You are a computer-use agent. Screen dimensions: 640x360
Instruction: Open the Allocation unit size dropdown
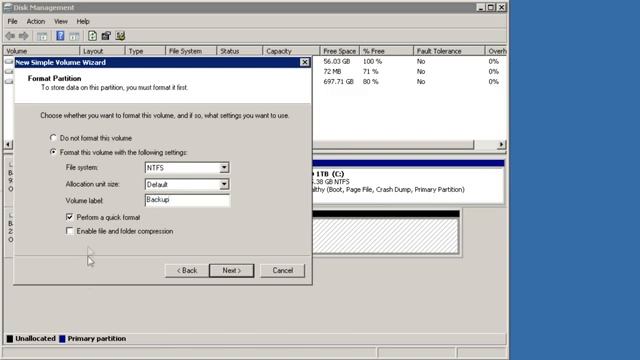(224, 184)
